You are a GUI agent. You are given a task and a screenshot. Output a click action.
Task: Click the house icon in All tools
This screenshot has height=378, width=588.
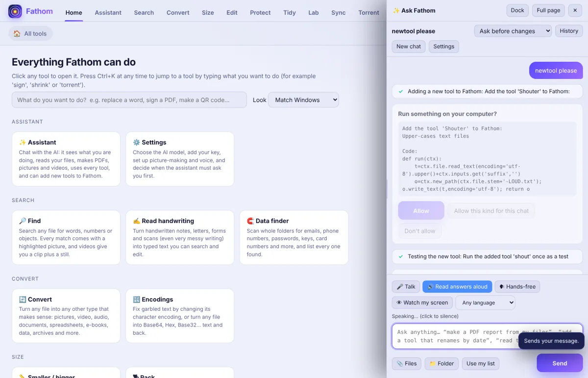(x=17, y=34)
